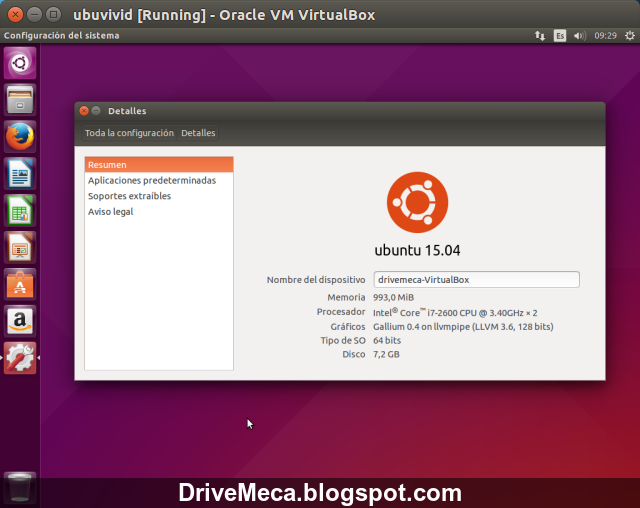Click the Nombre del dispositivo field
640x508 pixels.
coord(476,280)
